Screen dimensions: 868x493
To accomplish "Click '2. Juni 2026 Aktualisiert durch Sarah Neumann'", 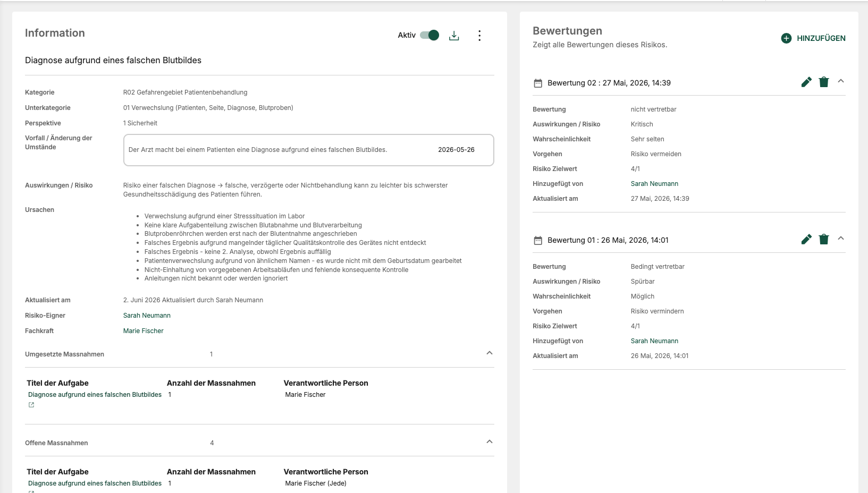I will 193,300.
